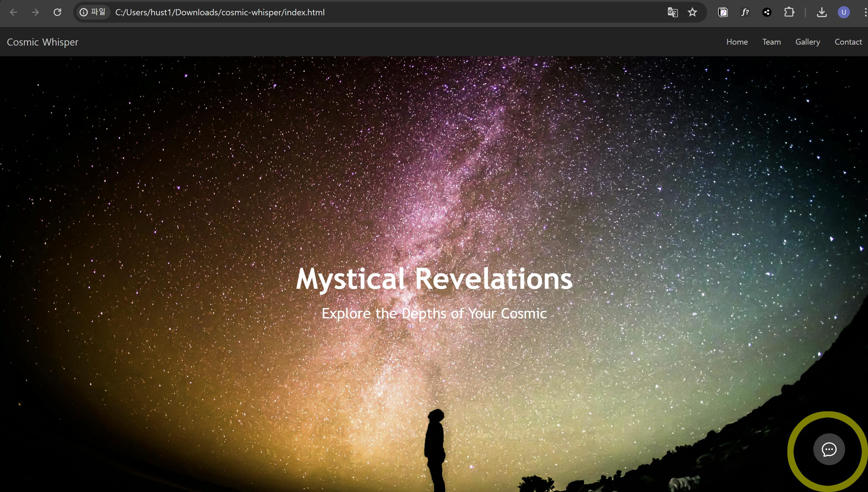868x492 pixels.
Task: Go back to previous page
Action: pyautogui.click(x=13, y=13)
